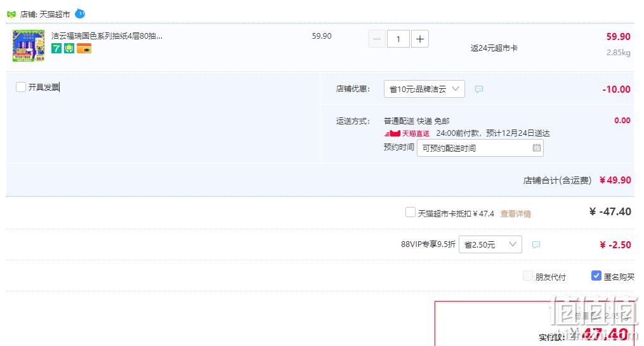
Task: Click the 返24元超市卡 text
Action: point(494,48)
